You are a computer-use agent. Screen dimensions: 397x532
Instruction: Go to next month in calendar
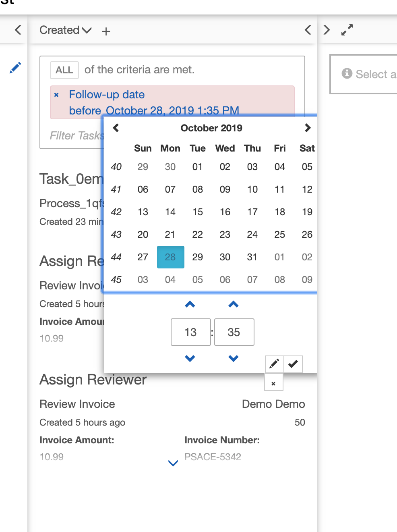[308, 128]
